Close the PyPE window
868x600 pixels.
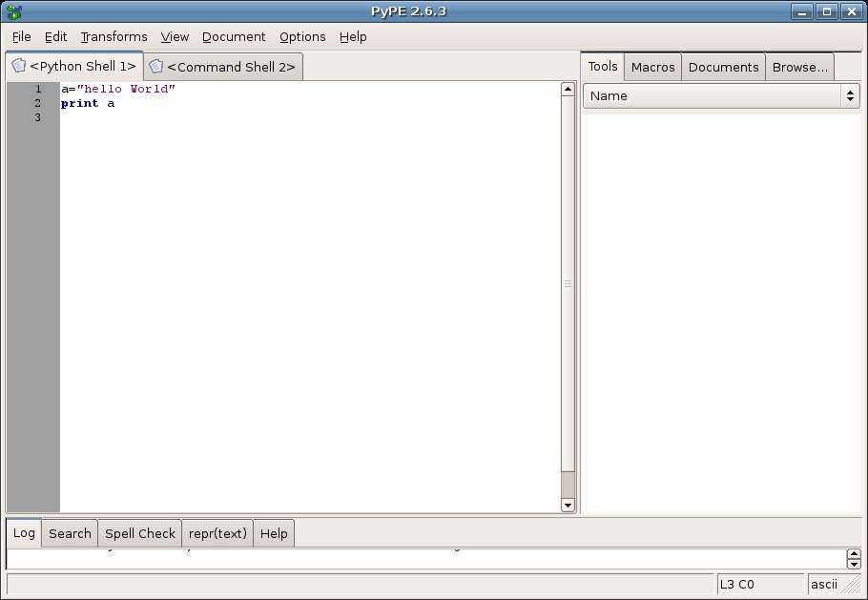[x=852, y=11]
